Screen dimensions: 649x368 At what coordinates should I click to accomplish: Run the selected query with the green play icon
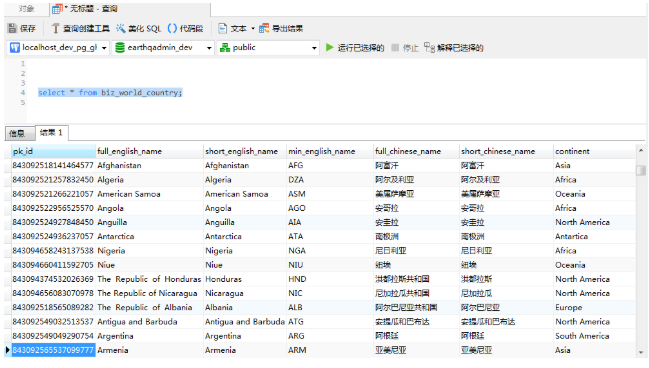(x=329, y=48)
